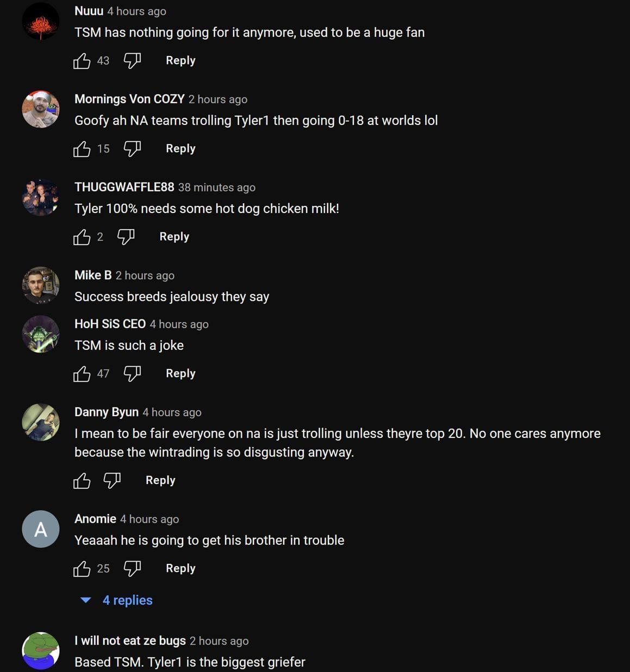The height and width of the screenshot is (672, 630).
Task: Dislike Danny Byun's comment
Action: (111, 480)
